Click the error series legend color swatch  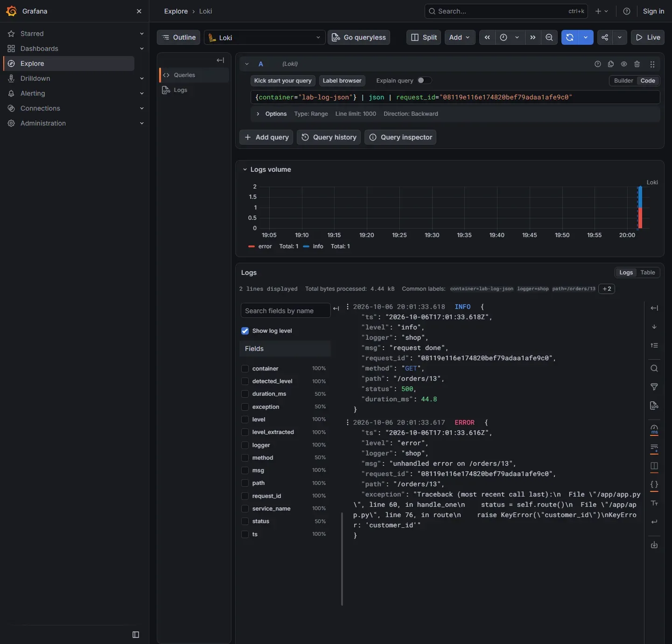[252, 246]
